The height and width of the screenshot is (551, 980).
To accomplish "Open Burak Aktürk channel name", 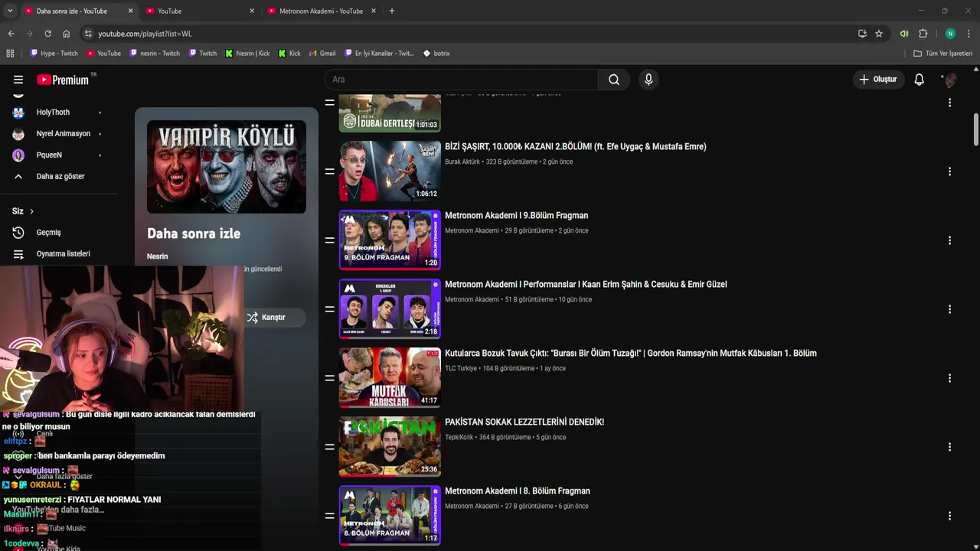I will [x=462, y=161].
